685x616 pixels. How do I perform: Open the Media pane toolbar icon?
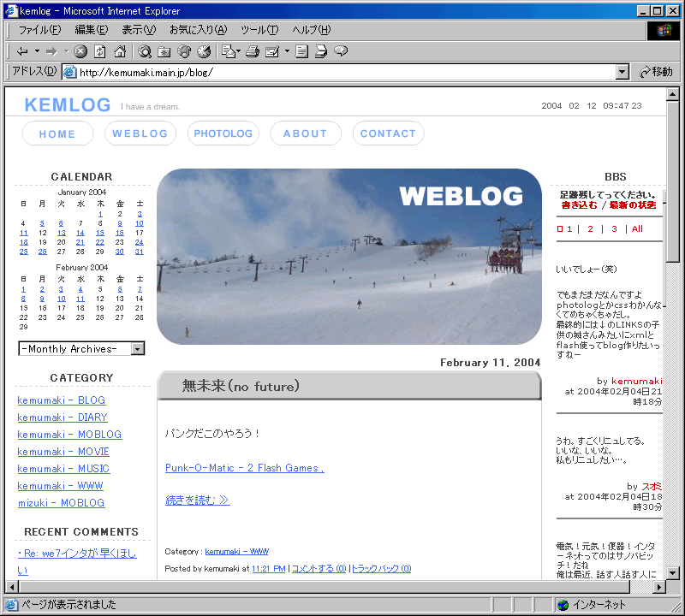[184, 51]
